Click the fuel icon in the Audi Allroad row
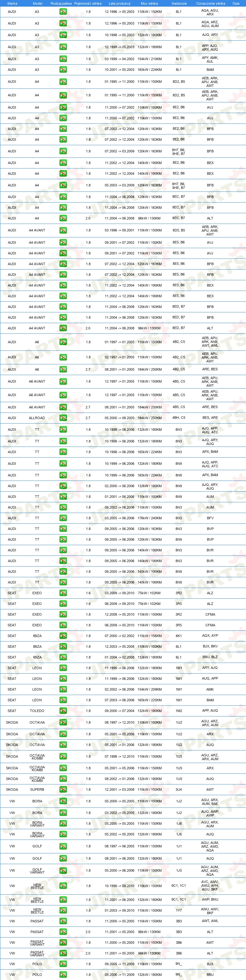246x980 pixels. pos(63,418)
